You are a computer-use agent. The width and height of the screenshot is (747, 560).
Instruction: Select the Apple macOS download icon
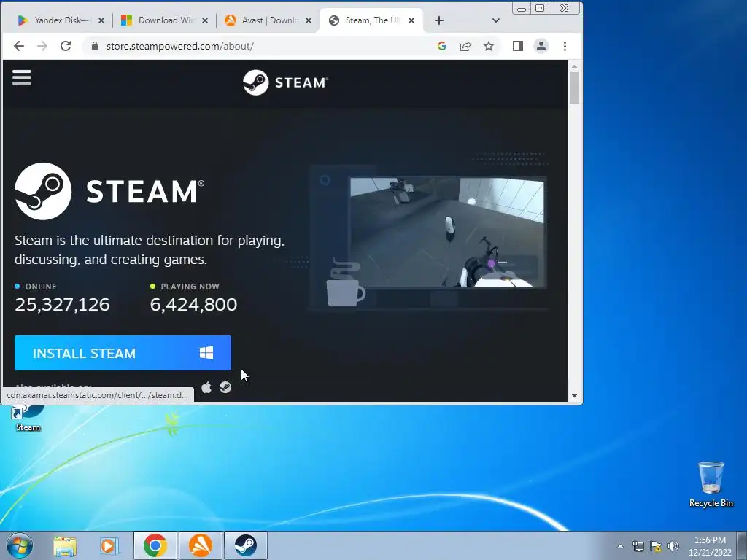click(206, 387)
